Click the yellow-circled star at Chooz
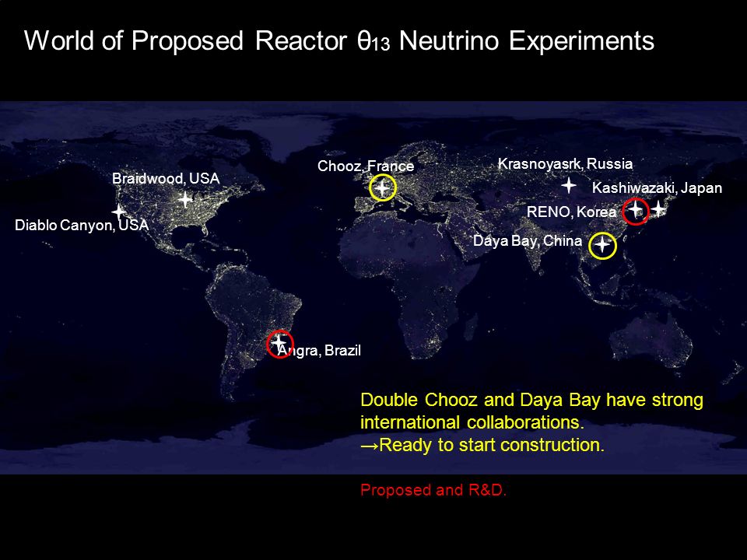Screen dimensions: 747x560 pos(383,187)
